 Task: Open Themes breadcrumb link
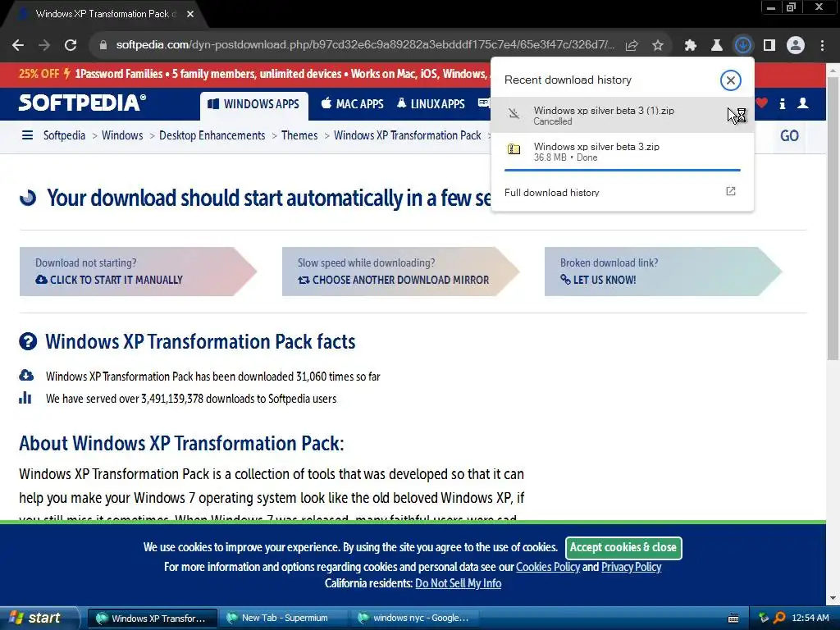[x=299, y=135]
